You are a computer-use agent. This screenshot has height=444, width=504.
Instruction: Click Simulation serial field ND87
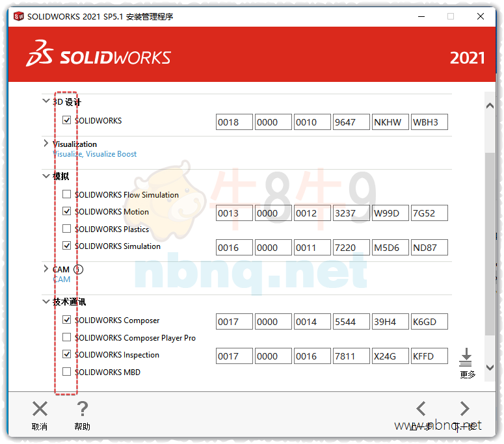[x=429, y=248]
